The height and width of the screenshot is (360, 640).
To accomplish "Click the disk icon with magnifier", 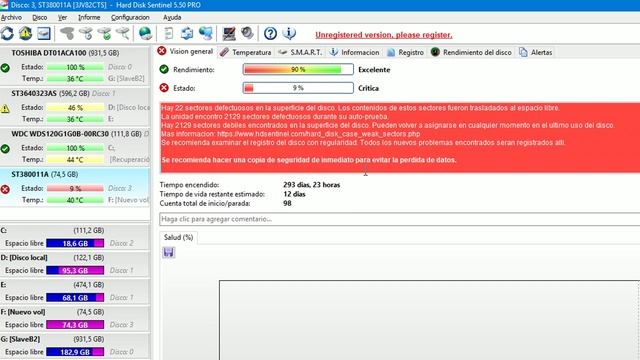I will (123, 33).
